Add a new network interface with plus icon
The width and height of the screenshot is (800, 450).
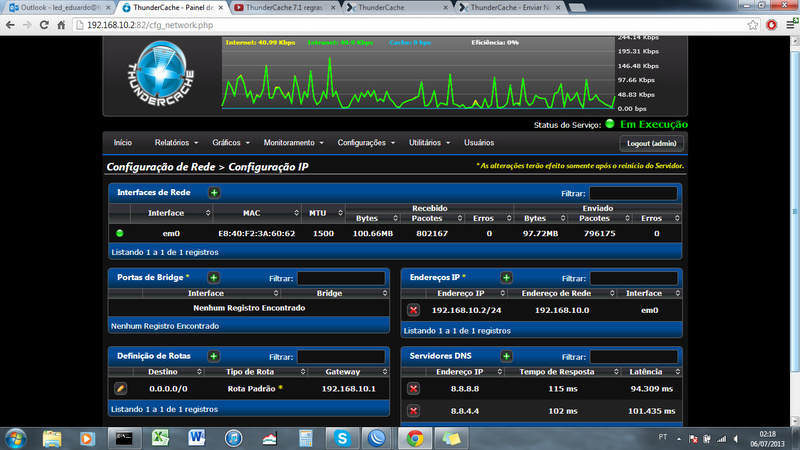[214, 193]
